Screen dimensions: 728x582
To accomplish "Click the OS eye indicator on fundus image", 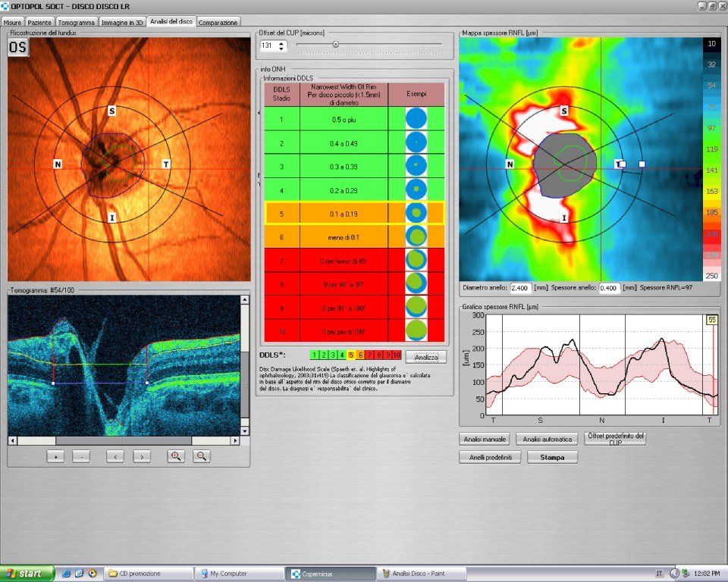I will click(x=19, y=48).
